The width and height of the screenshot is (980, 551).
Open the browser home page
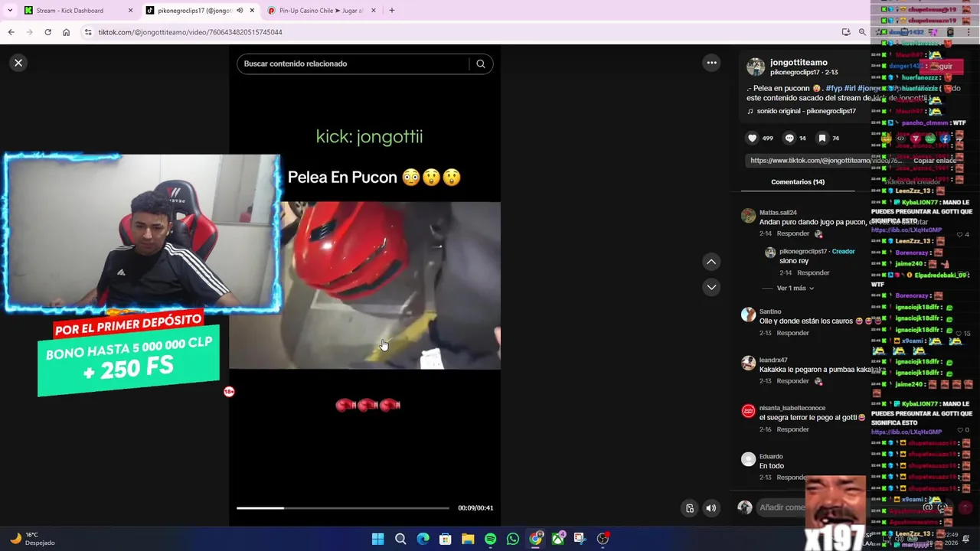coord(66,32)
